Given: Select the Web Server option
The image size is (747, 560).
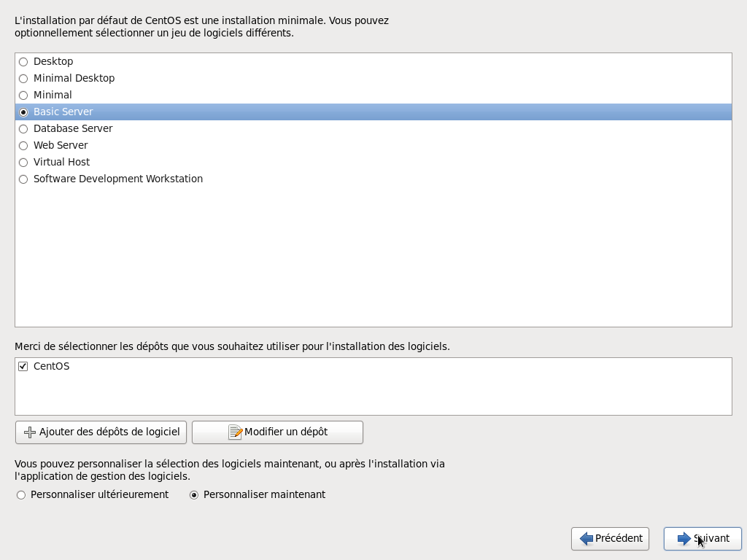Looking at the screenshot, I should tap(23, 146).
